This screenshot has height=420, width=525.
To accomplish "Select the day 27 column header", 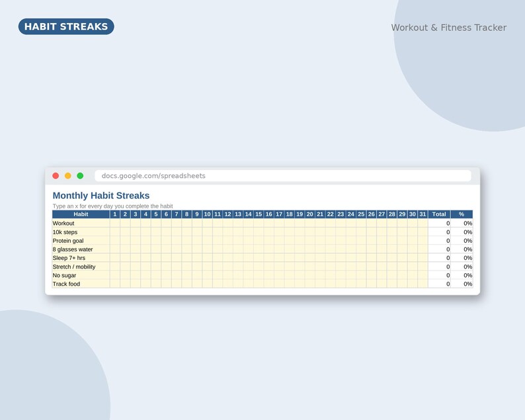I will click(382, 214).
